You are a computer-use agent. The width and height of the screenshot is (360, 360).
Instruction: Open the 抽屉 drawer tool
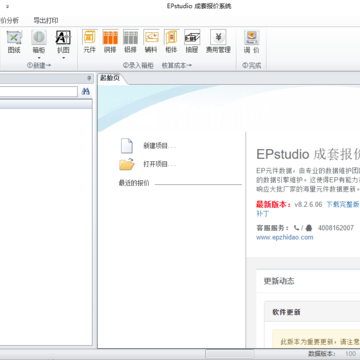tap(192, 42)
